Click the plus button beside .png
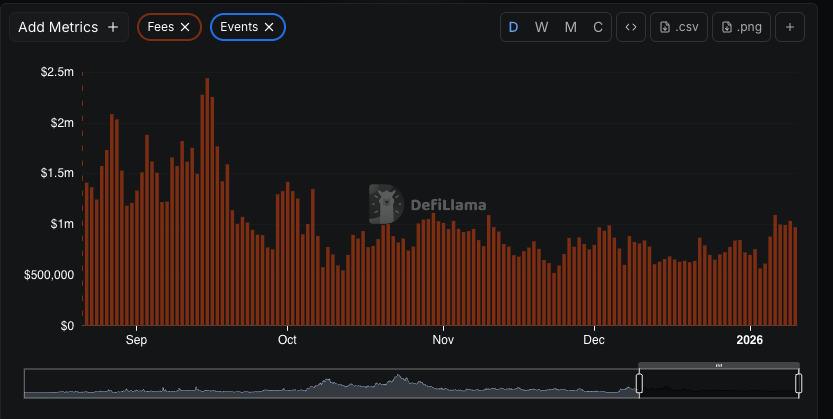833x419 pixels. [x=790, y=27]
